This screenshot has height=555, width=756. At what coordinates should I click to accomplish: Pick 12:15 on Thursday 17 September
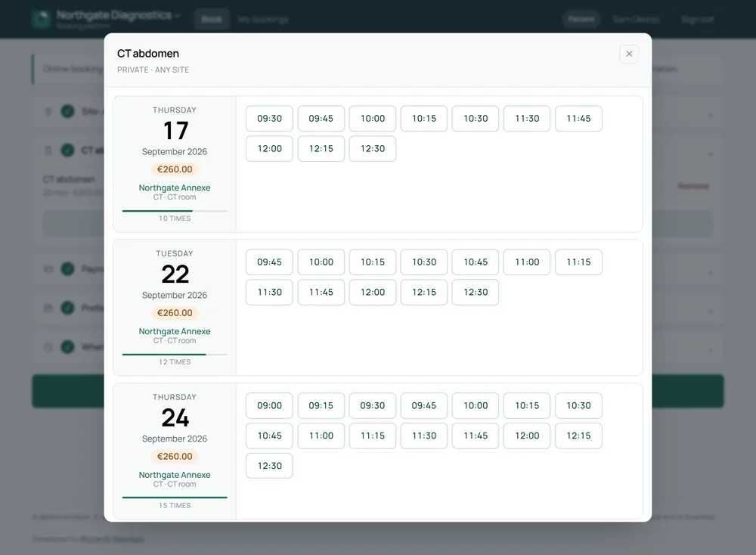(x=321, y=148)
